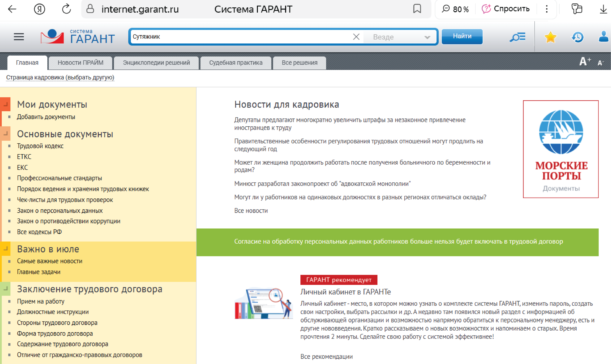Viewport: 611px width, 364px height.
Task: Click Добавить документы link
Action: [x=46, y=117]
